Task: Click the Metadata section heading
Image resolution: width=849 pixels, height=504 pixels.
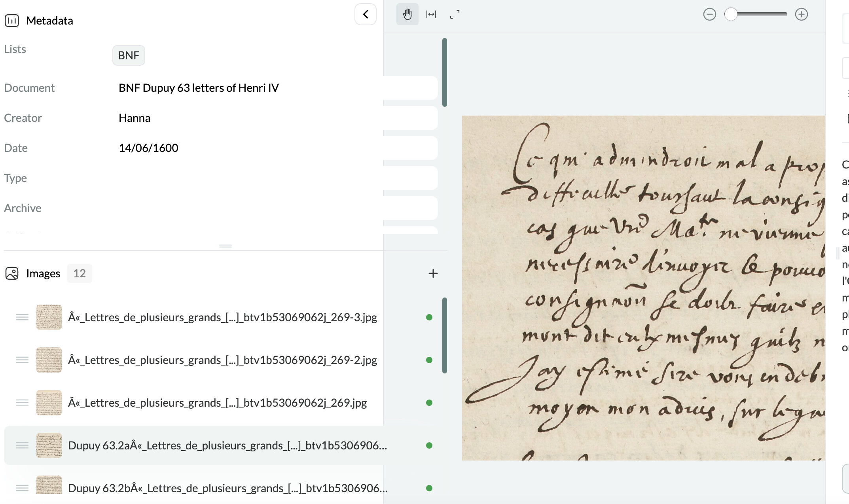Action: pyautogui.click(x=49, y=21)
